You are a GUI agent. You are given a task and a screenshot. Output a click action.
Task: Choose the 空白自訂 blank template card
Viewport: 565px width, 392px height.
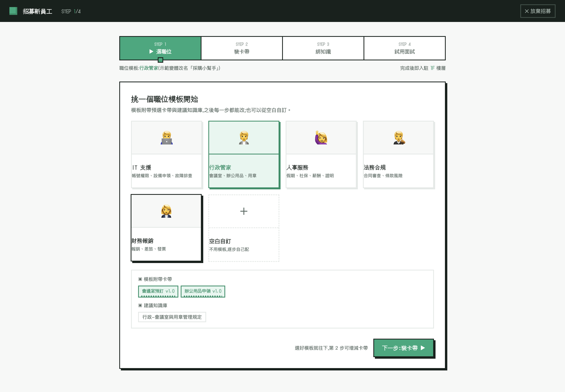coord(244,228)
